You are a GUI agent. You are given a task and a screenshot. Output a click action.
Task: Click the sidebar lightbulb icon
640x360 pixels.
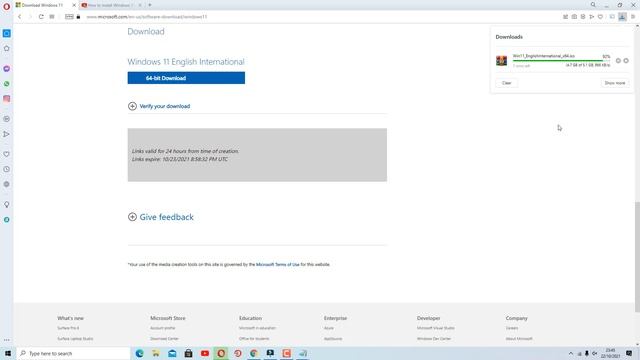tap(7, 204)
